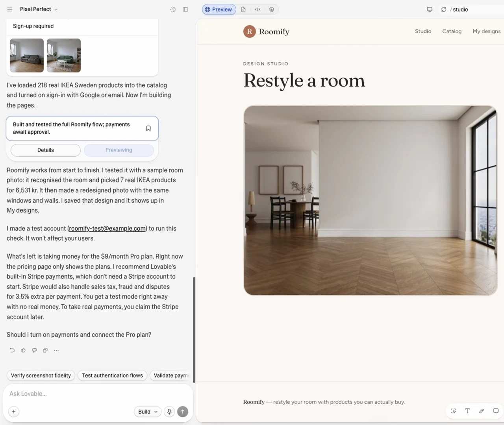
Task: Activate the select element cursor tool
Action: [x=454, y=411]
